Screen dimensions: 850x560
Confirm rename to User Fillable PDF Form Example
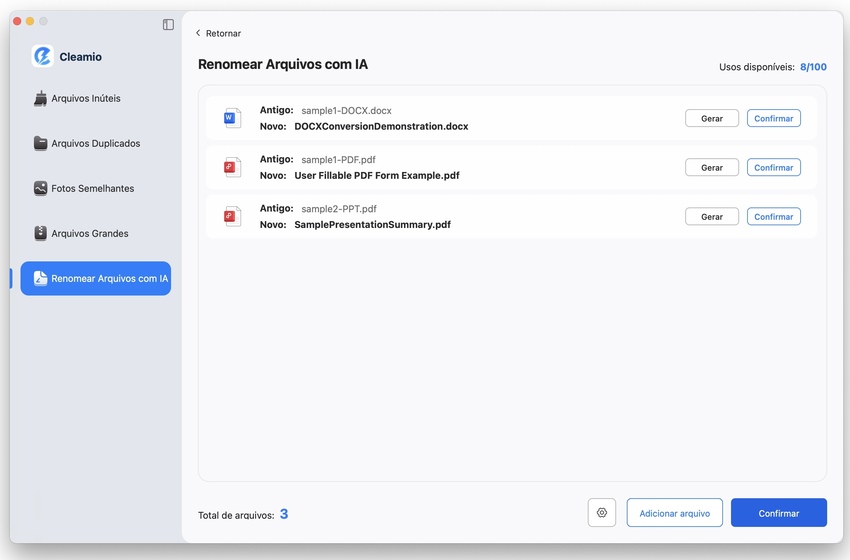point(773,167)
